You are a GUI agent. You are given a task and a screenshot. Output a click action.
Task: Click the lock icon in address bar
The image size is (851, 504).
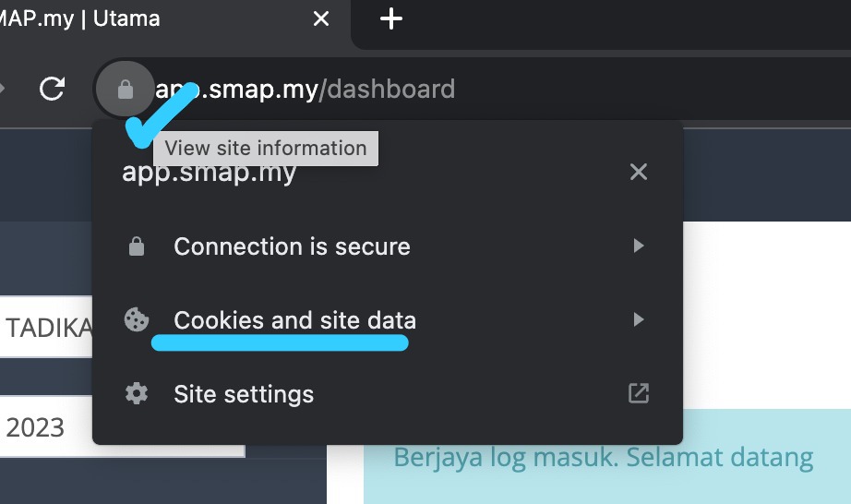tap(126, 90)
